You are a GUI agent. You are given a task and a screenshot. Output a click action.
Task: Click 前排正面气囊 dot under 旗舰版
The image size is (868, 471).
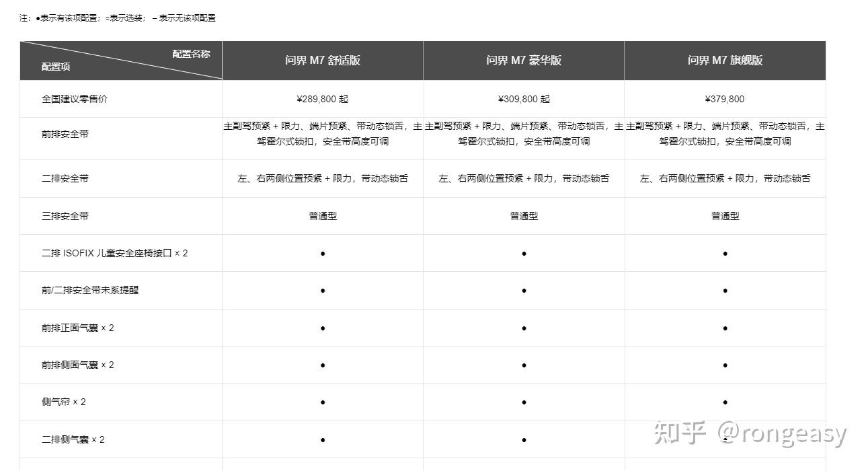tap(725, 328)
